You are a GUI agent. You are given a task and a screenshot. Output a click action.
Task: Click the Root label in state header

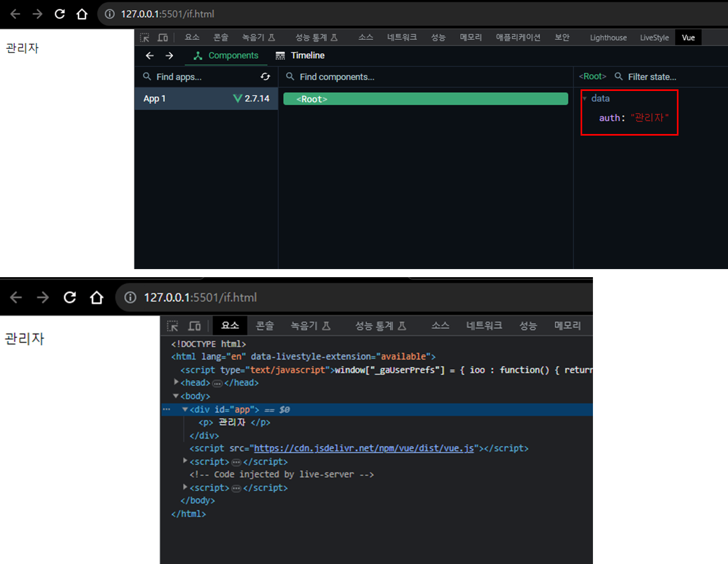click(x=592, y=76)
